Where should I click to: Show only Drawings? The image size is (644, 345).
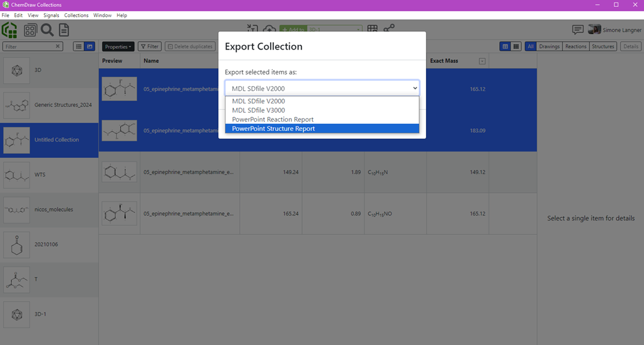click(x=549, y=46)
